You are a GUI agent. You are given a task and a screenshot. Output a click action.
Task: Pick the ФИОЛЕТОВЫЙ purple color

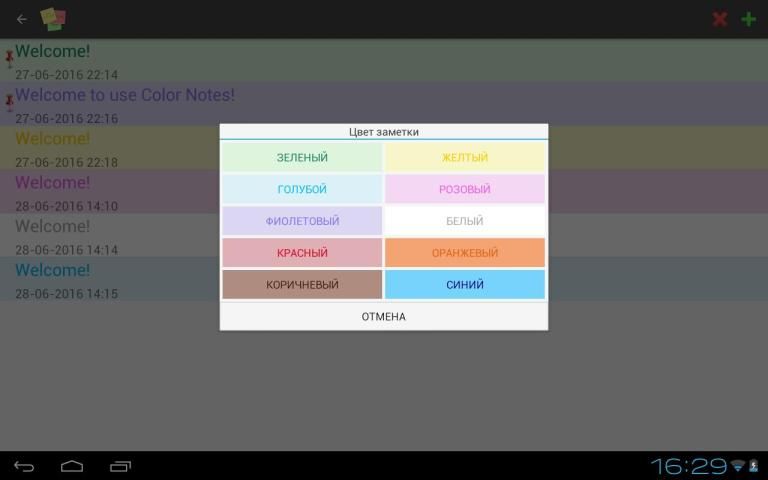302,221
